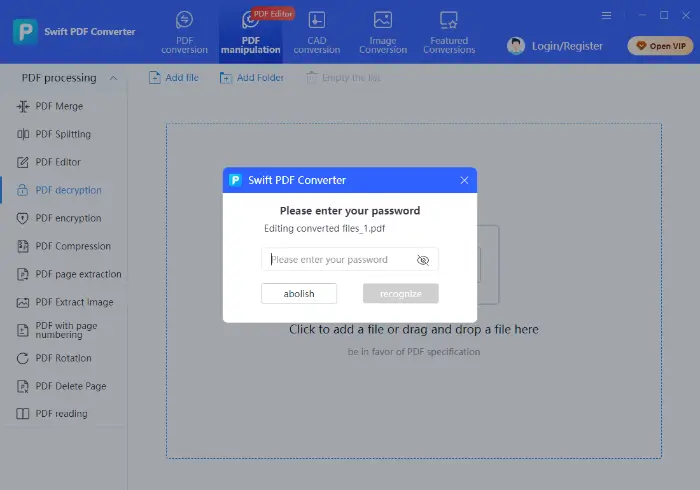Focus the password input field

point(350,259)
